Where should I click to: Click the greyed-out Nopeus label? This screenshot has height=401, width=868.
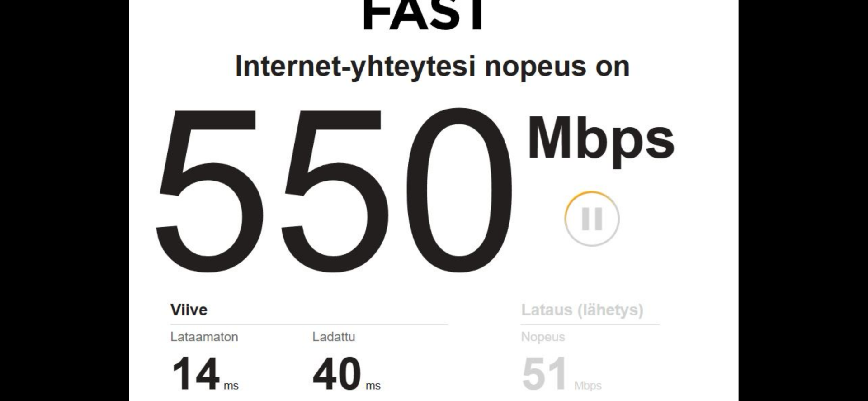click(543, 337)
